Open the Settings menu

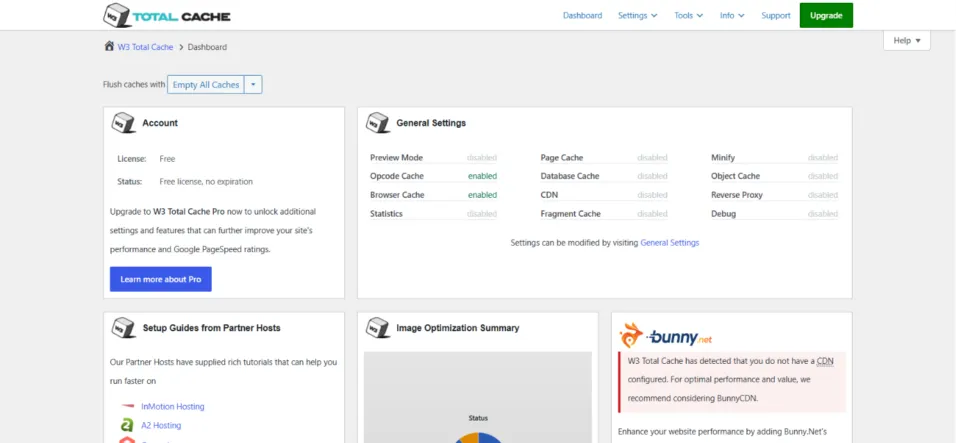638,16
